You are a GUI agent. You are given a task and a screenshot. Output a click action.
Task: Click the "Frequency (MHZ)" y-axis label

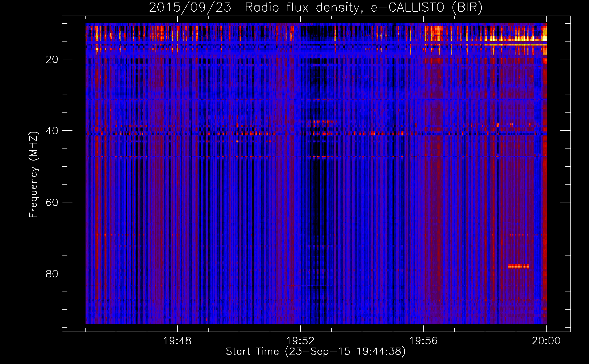click(x=33, y=175)
